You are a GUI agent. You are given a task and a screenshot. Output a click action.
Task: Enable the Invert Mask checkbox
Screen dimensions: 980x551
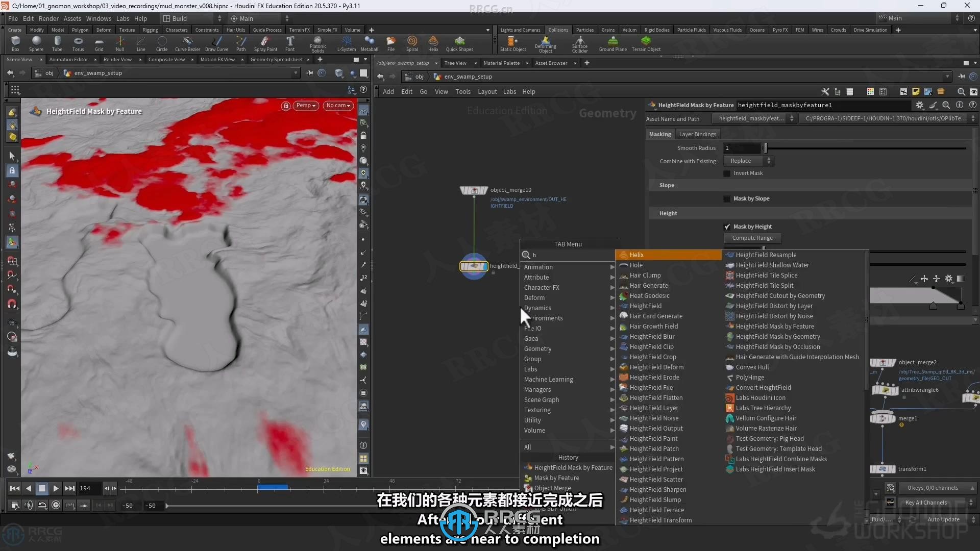pos(727,173)
